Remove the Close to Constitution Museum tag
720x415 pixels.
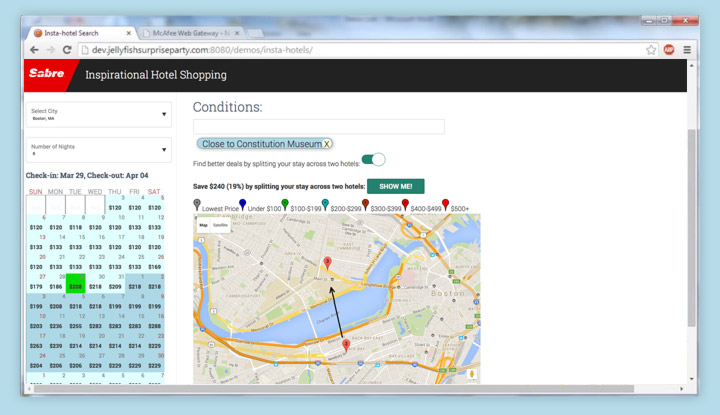[327, 144]
